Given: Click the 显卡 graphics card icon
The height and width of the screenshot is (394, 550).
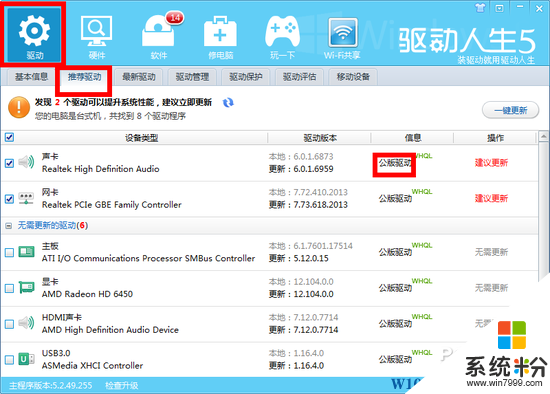Looking at the screenshot, I should (26, 288).
